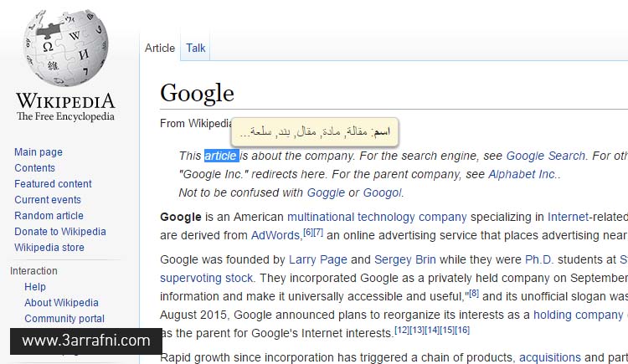628x364 pixels.
Task: Open the Wikipedia store link
Action: (x=49, y=248)
